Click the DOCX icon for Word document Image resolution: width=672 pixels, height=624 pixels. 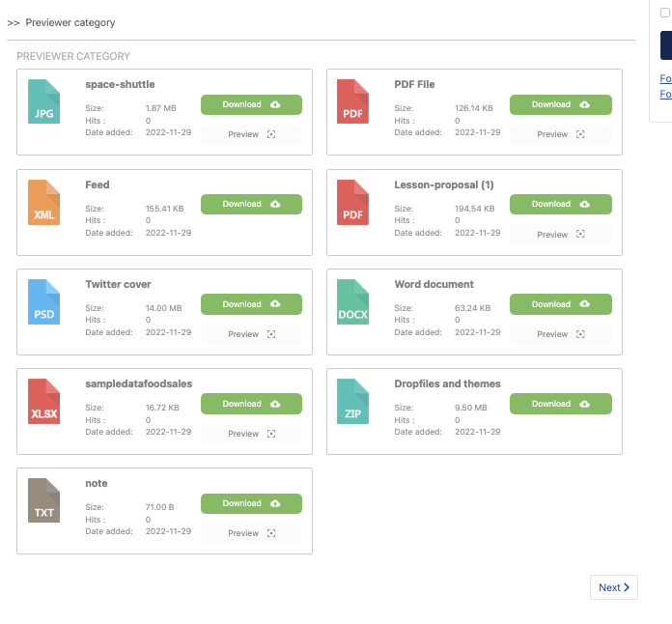353,301
